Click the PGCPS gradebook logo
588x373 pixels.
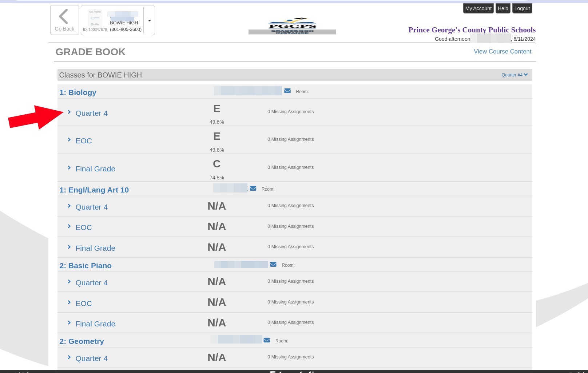(292, 26)
